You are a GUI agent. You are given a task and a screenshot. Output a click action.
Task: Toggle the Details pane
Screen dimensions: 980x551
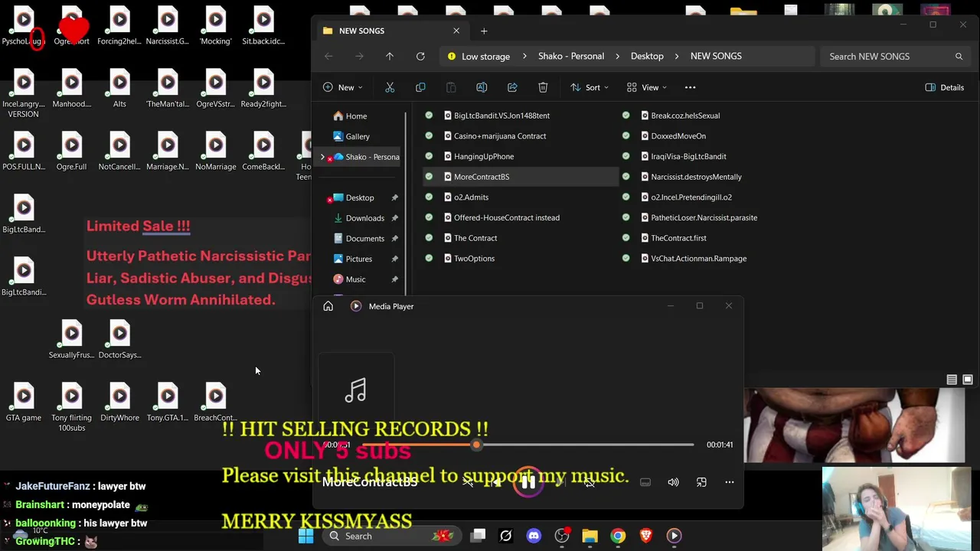point(945,87)
